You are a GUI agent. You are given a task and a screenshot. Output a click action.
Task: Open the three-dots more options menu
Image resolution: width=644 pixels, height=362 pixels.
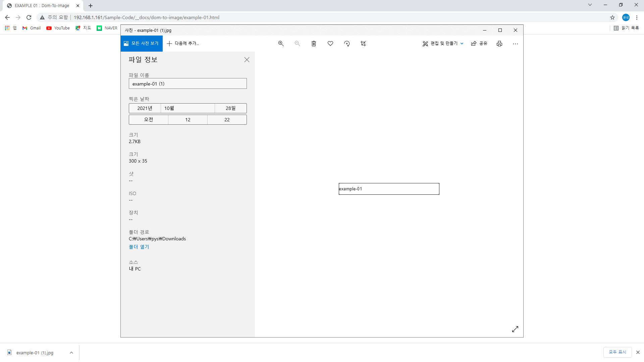pos(516,44)
